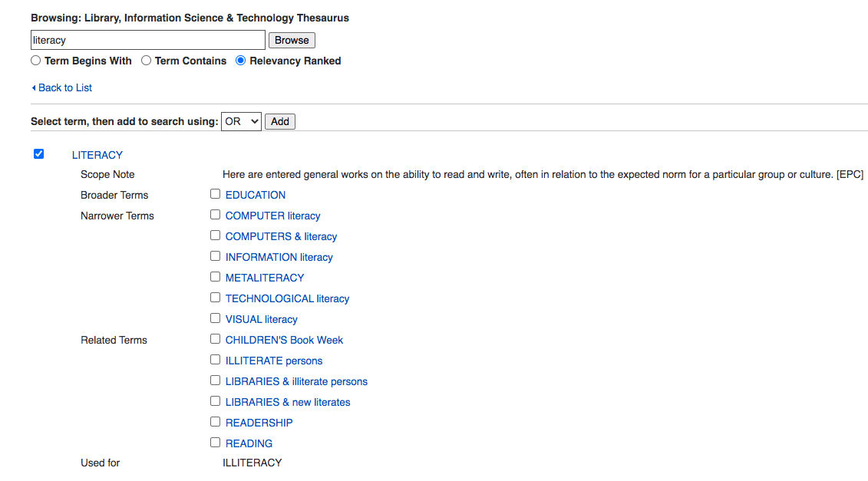Click the CHILDREN'S Book Week link
The height and width of the screenshot is (481, 868).
pos(284,340)
